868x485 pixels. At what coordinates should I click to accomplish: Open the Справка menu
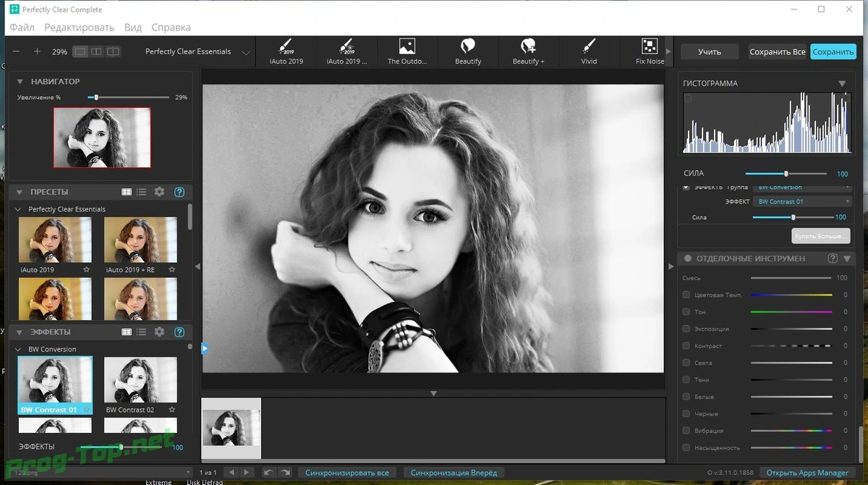[x=171, y=28]
